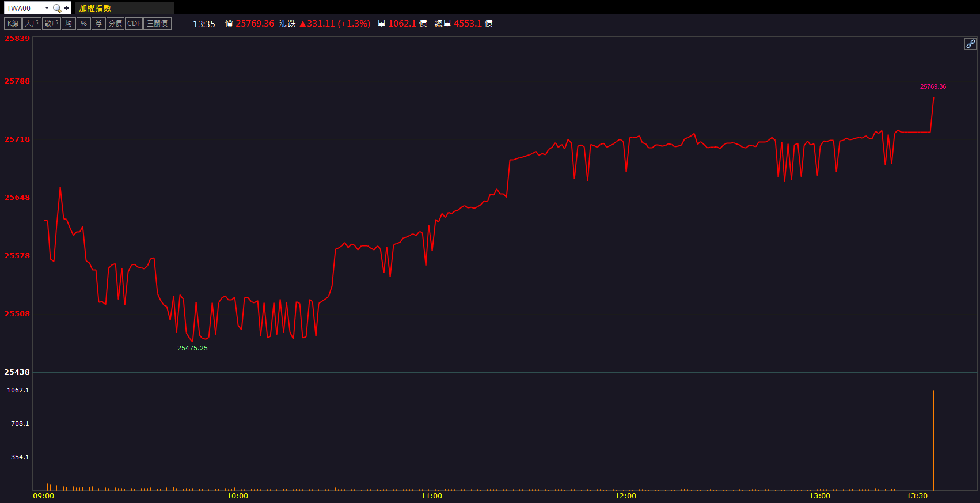Toggle the CDP indicator button
This screenshot has height=503, width=980.
[x=134, y=24]
